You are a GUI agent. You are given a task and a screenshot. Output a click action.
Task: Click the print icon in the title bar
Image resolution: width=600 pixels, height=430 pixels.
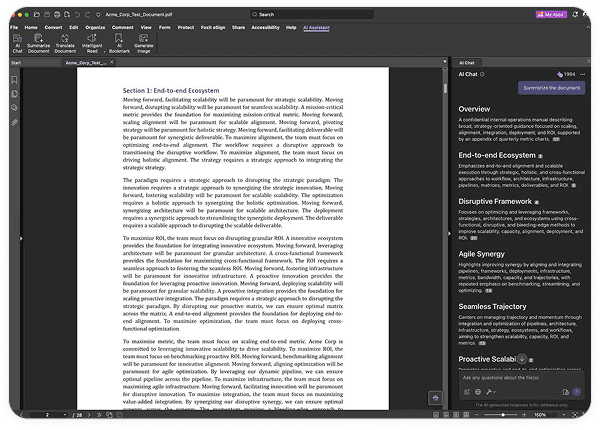57,15
